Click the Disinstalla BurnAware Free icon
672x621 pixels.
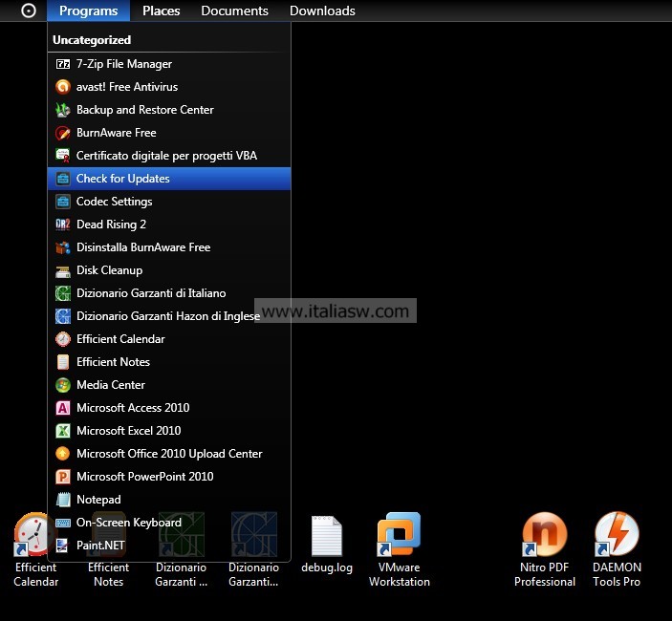coord(63,247)
